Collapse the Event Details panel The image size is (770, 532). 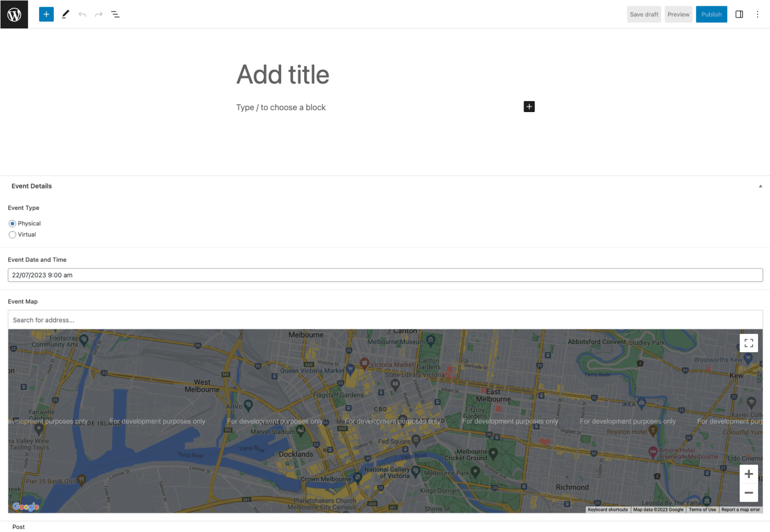click(x=760, y=186)
